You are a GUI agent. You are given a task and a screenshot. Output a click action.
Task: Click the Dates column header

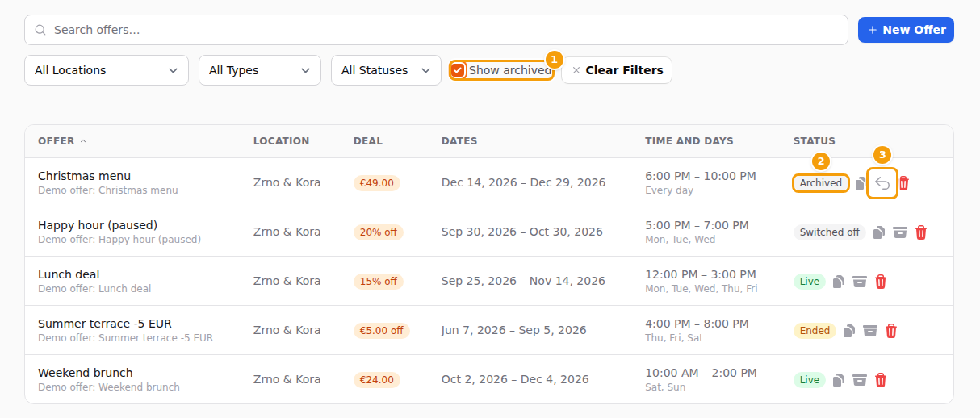coord(459,141)
